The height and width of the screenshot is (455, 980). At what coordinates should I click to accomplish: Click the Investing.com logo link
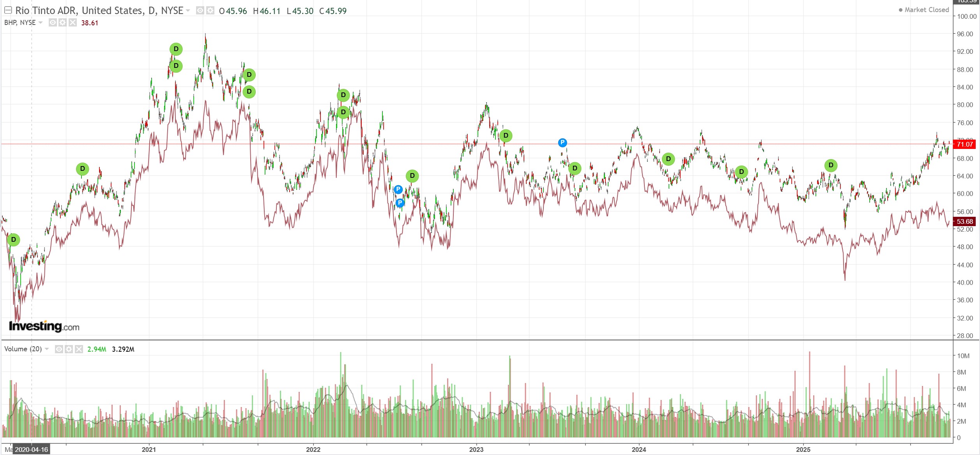click(x=44, y=326)
